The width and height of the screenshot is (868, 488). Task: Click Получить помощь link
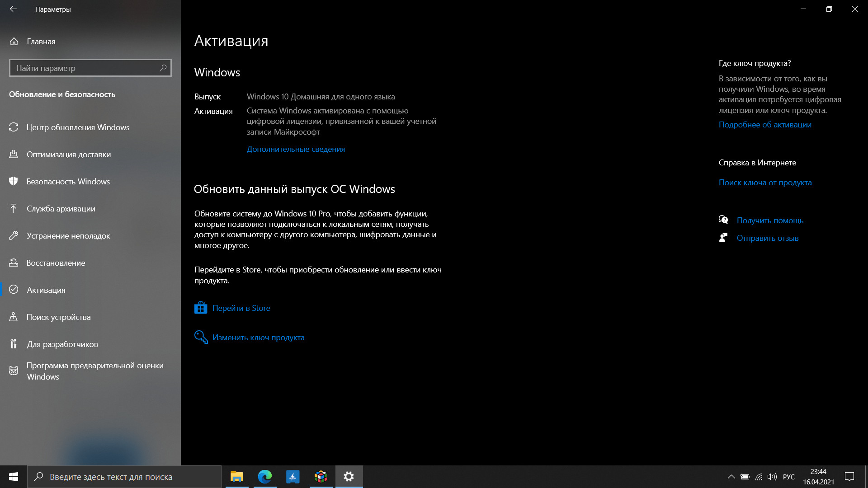pyautogui.click(x=770, y=221)
